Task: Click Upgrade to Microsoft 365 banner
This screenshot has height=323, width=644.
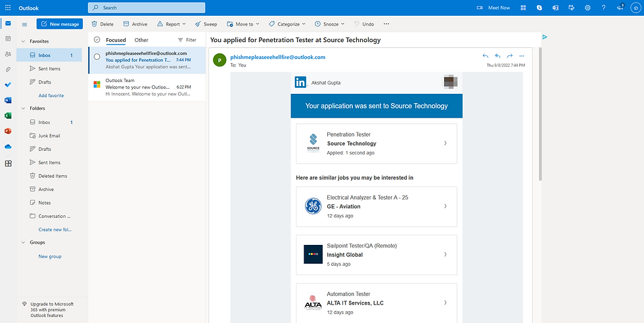Action: pos(52,310)
